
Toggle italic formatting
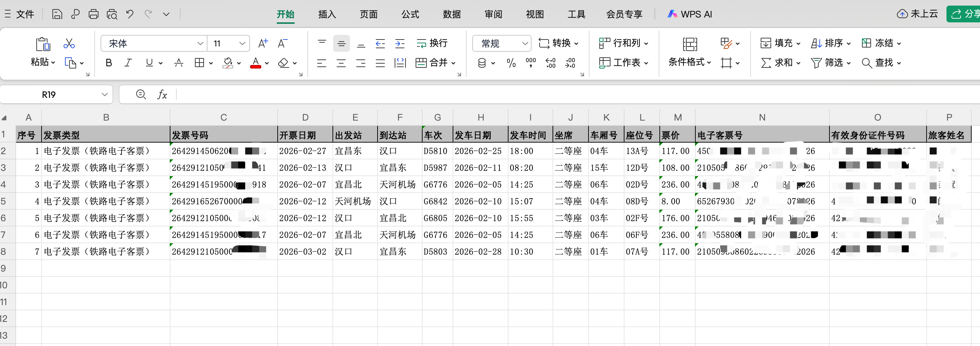tap(128, 63)
